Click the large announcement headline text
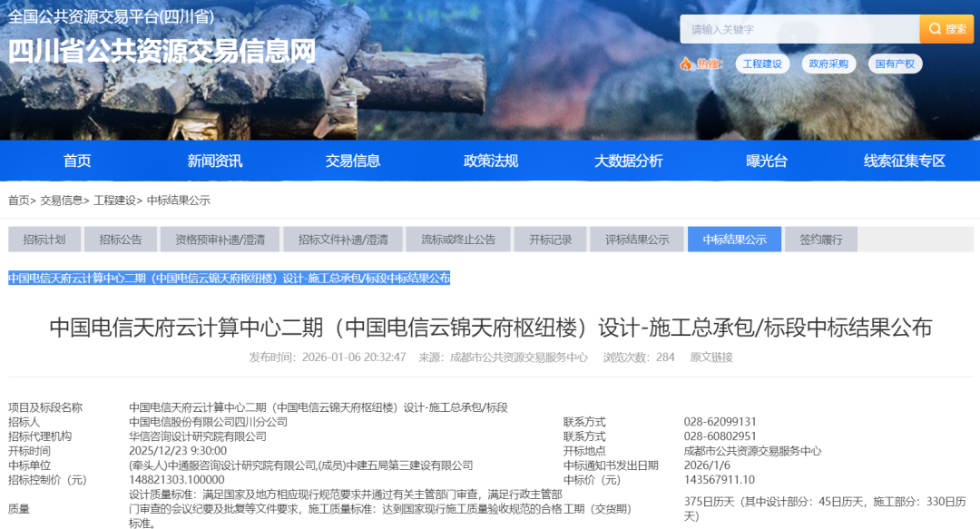The height and width of the screenshot is (529, 980). point(491,327)
